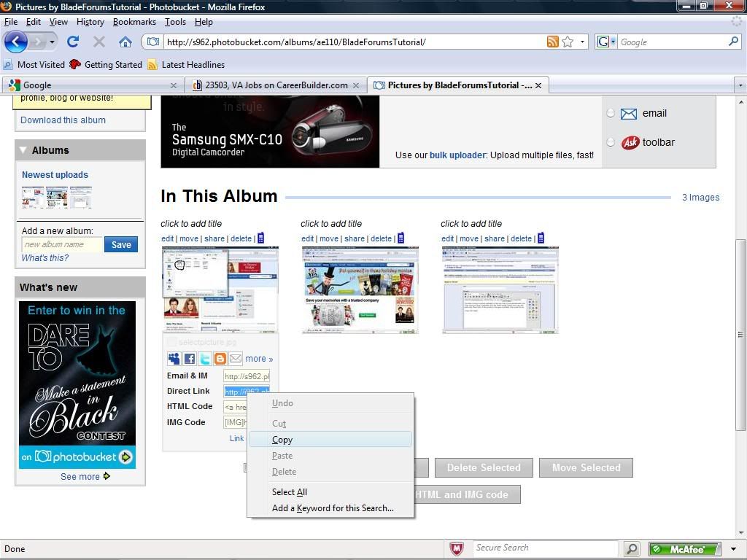
Task: Open the search engine selector dropdown
Action: click(613, 42)
